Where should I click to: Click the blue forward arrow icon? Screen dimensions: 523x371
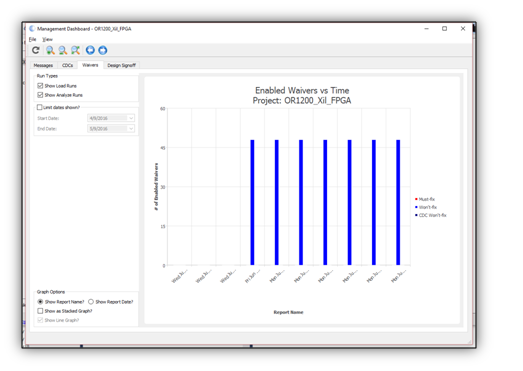click(x=103, y=50)
